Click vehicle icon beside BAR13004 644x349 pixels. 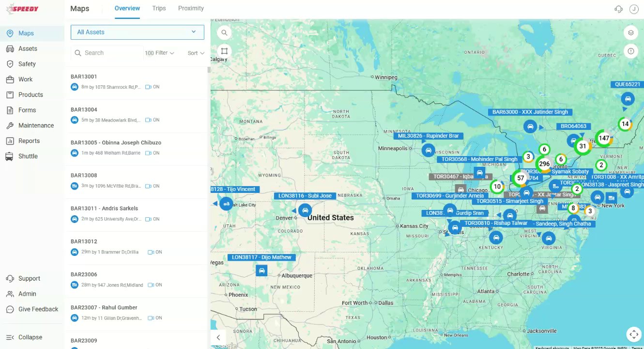point(75,120)
